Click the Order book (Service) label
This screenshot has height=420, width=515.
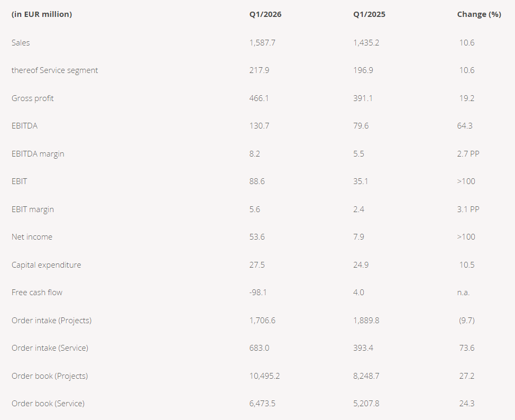pos(48,404)
